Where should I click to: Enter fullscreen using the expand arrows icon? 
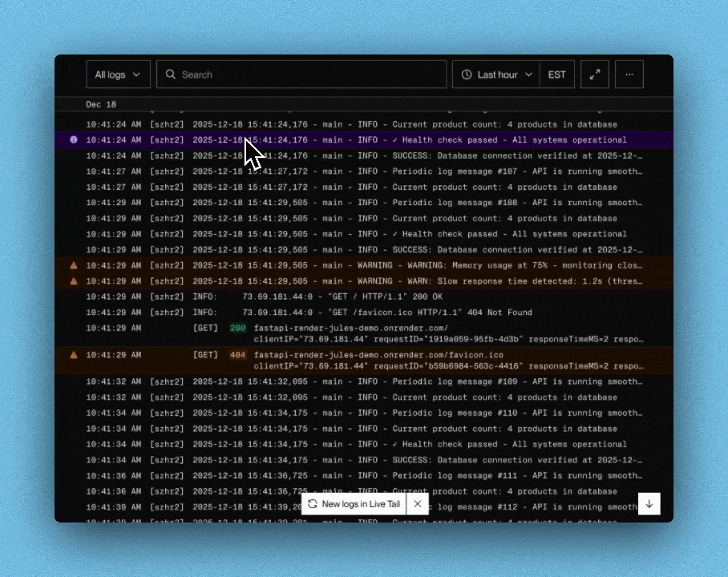pyautogui.click(x=595, y=74)
